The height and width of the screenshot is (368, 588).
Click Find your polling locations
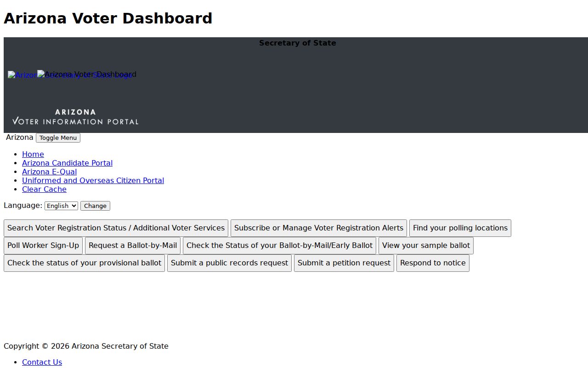point(460,228)
